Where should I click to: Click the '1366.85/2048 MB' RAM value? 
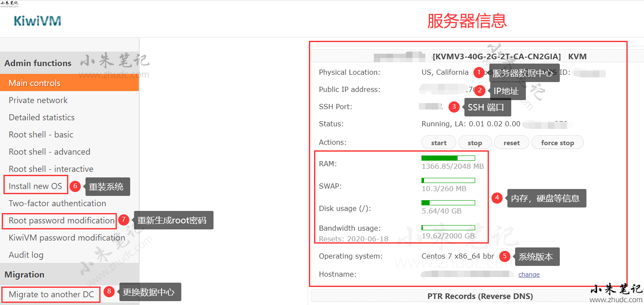pyautogui.click(x=453, y=166)
